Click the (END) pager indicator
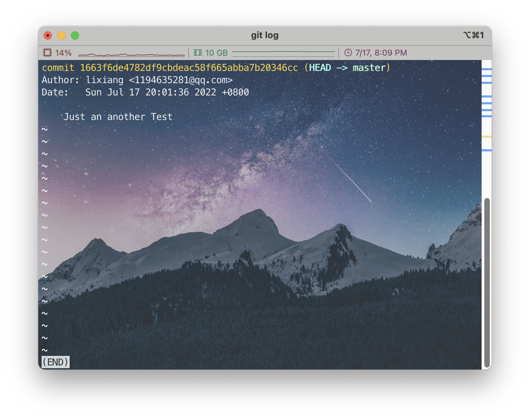The width and height of the screenshot is (530, 420). pyautogui.click(x=55, y=362)
